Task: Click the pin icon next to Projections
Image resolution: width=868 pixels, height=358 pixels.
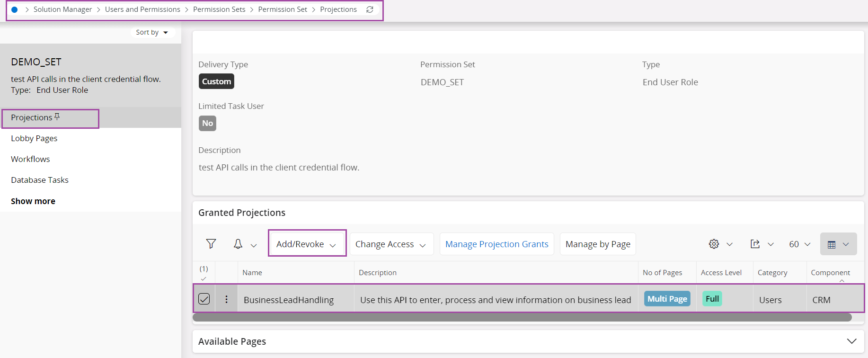Action: coord(57,116)
